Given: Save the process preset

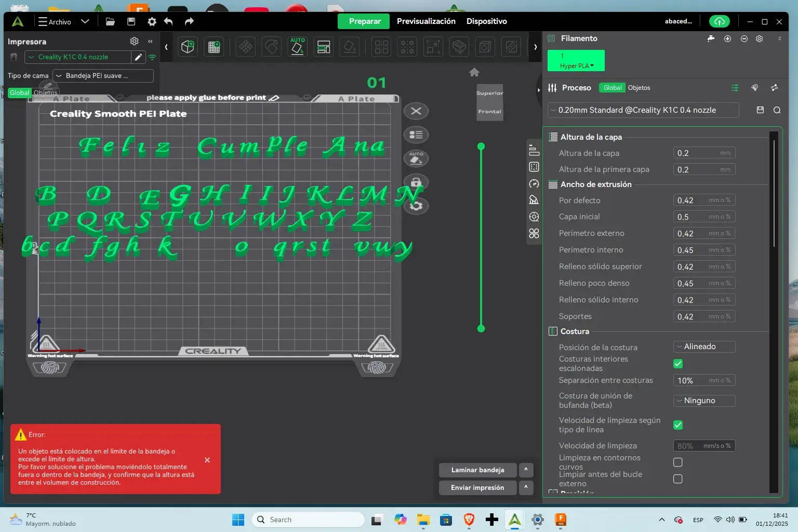Looking at the screenshot, I should point(760,110).
